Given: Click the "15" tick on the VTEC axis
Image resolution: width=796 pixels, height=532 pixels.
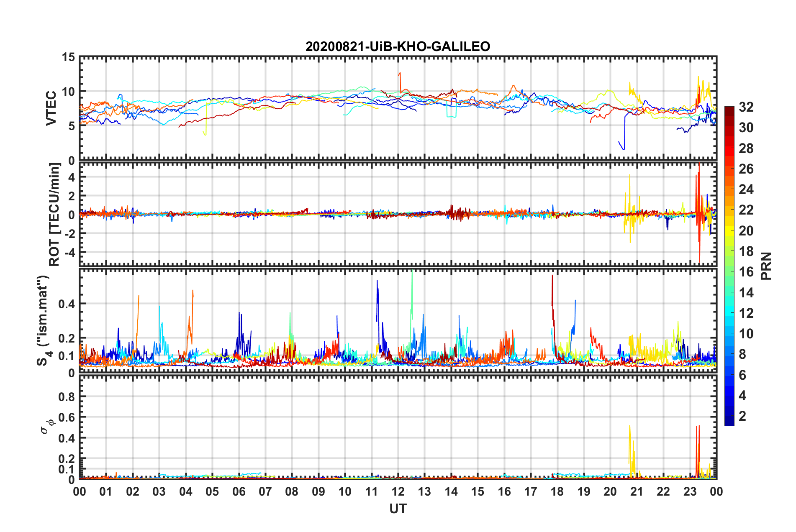Looking at the screenshot, I should [68, 57].
